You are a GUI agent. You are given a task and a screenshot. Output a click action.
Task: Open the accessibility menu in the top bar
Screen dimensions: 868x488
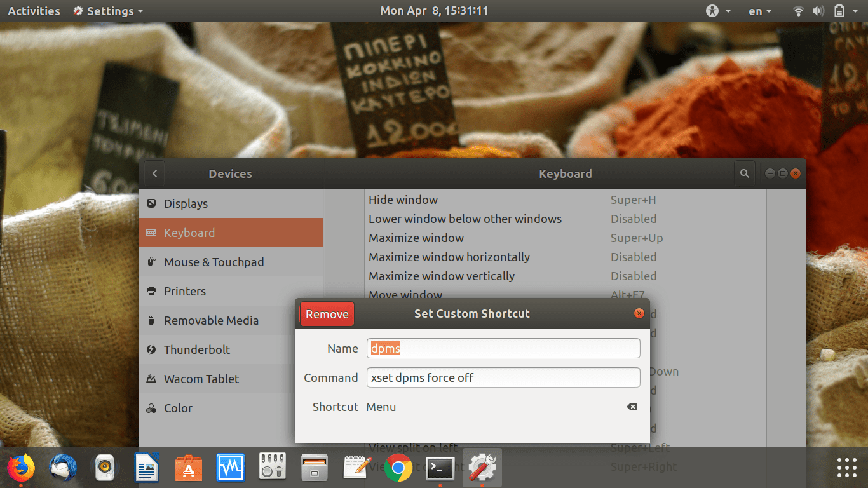click(x=718, y=11)
